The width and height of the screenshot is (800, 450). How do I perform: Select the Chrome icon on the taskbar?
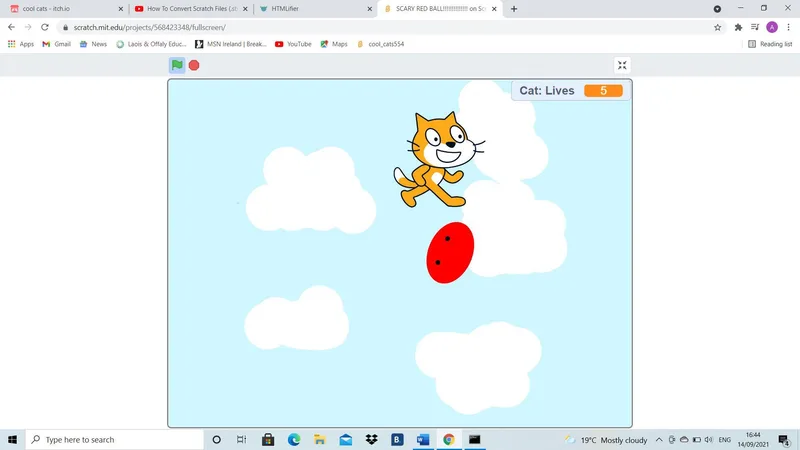pyautogui.click(x=449, y=440)
